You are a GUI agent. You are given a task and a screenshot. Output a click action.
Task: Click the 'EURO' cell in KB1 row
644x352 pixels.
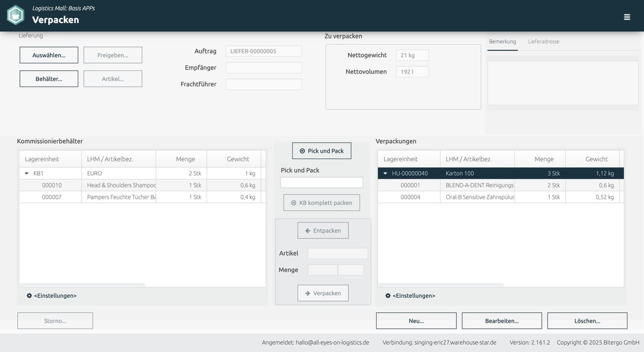coord(118,173)
